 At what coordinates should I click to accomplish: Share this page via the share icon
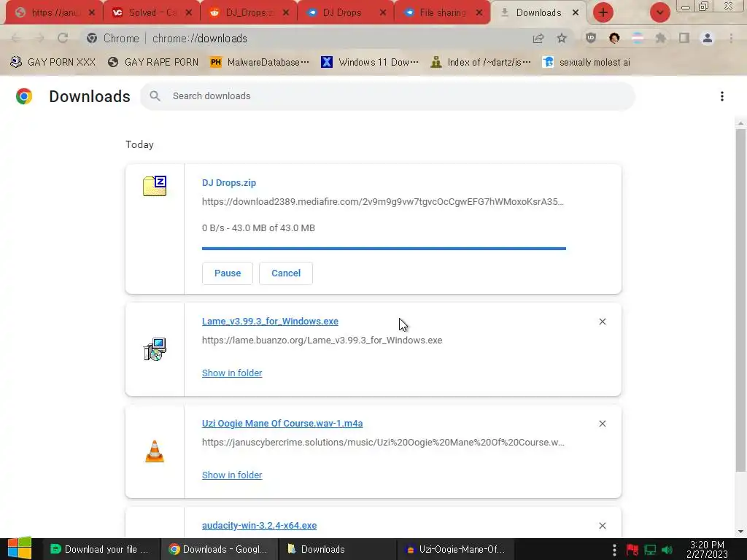pyautogui.click(x=538, y=38)
